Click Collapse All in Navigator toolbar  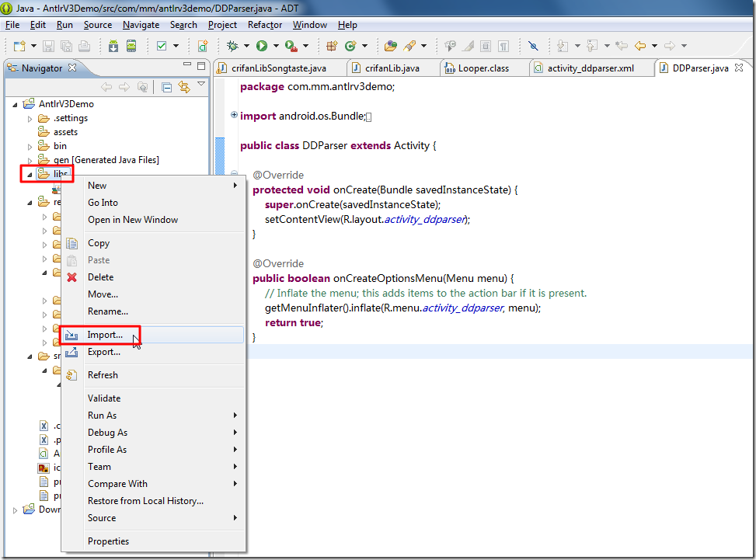pos(166,87)
